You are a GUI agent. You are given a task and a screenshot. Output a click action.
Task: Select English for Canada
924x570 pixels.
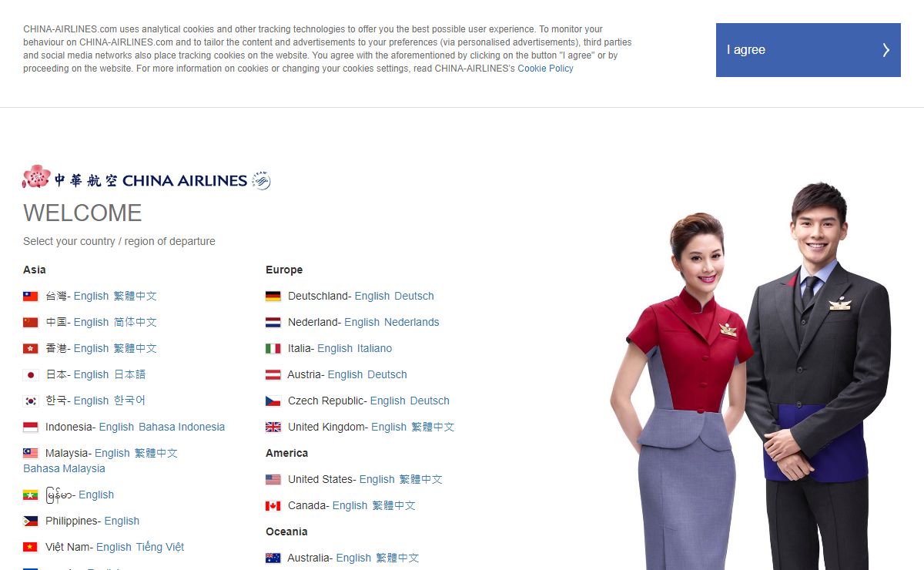click(350, 505)
